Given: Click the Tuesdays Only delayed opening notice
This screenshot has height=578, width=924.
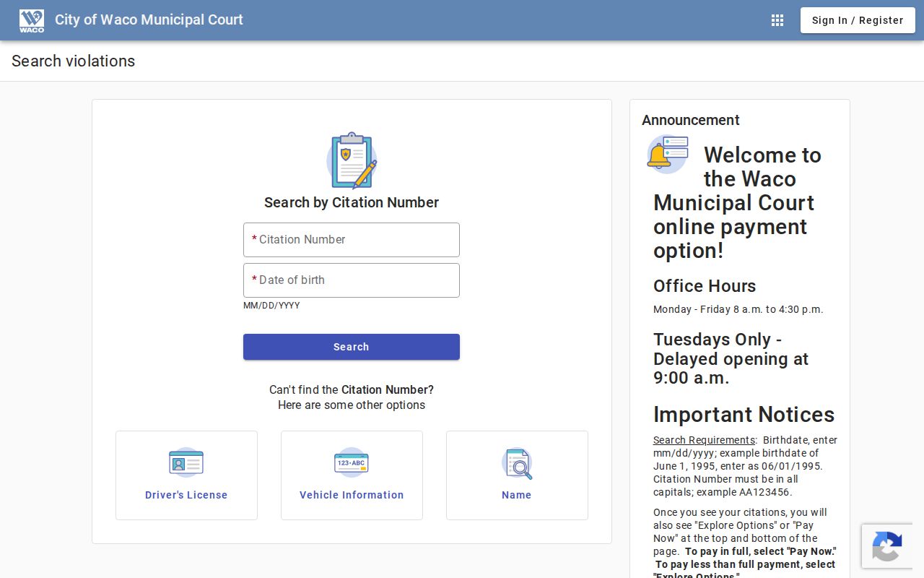Looking at the screenshot, I should (x=731, y=358).
